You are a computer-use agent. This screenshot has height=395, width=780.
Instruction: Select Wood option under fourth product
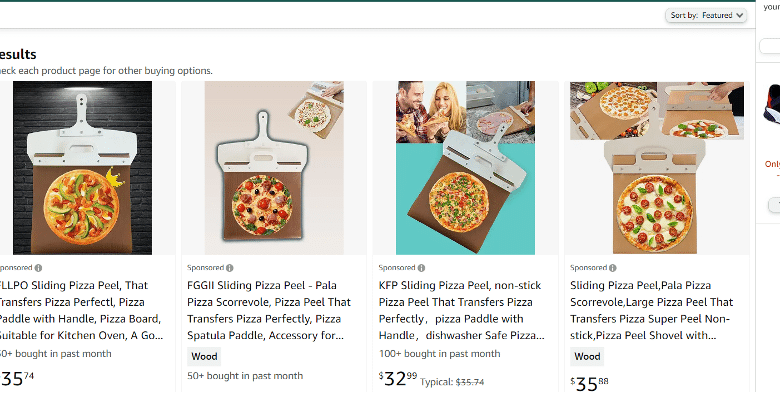pos(587,356)
